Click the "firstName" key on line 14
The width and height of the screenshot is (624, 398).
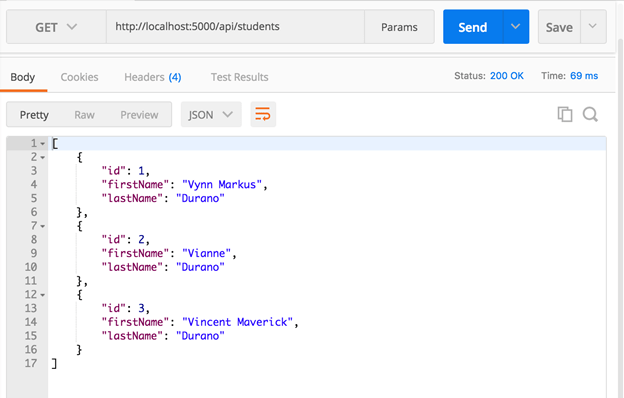click(135, 322)
